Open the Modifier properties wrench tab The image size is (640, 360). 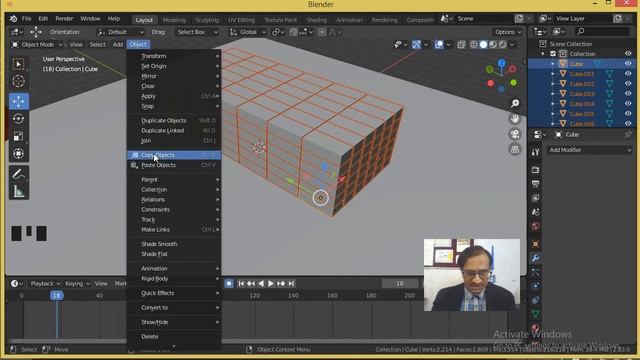pos(536,258)
